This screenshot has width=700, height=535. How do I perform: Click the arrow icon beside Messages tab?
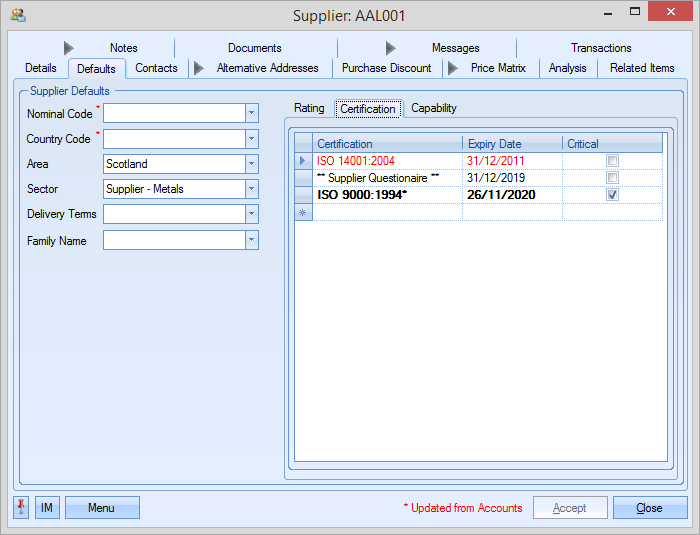(391, 48)
